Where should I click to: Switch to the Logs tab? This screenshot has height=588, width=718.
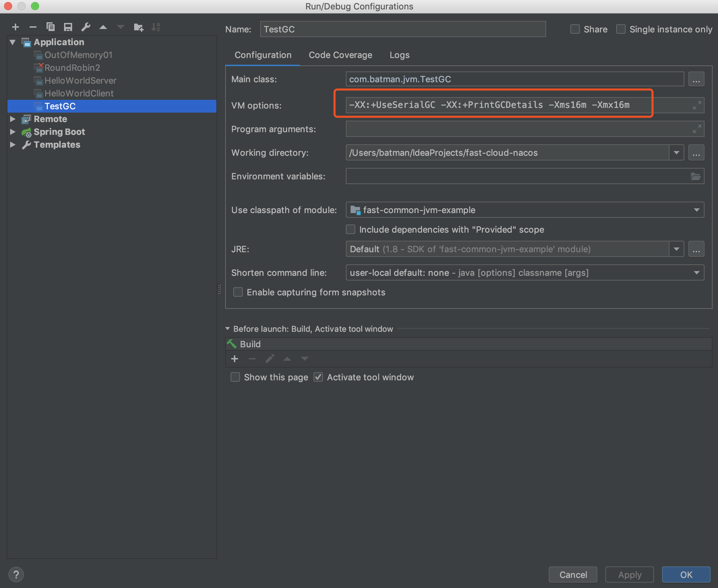point(399,55)
